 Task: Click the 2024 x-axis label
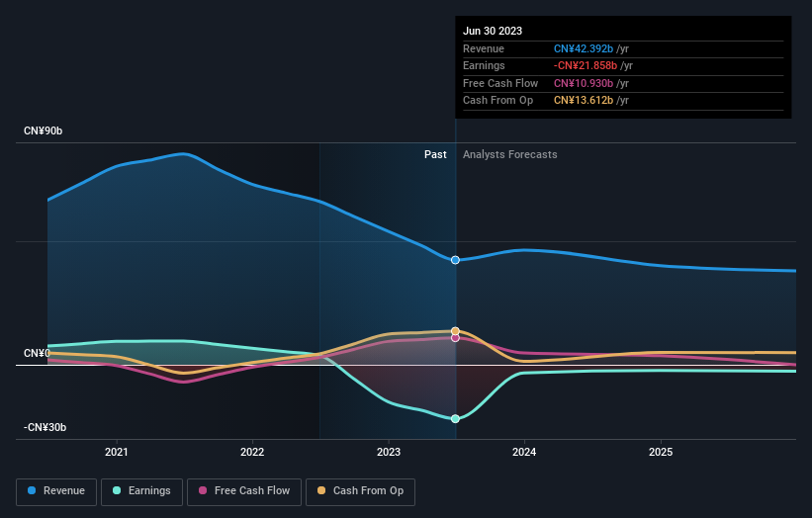click(524, 452)
